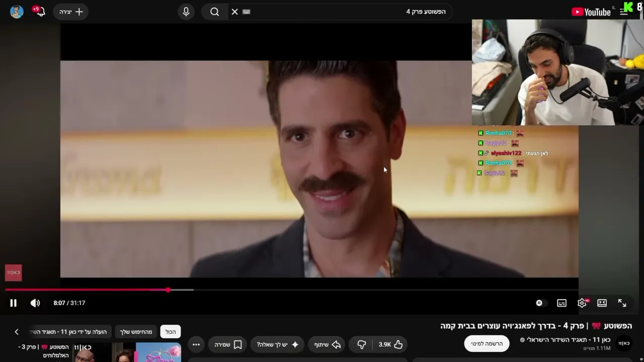
Task: Open the כאן 11 channel avatar
Action: pos(624,343)
